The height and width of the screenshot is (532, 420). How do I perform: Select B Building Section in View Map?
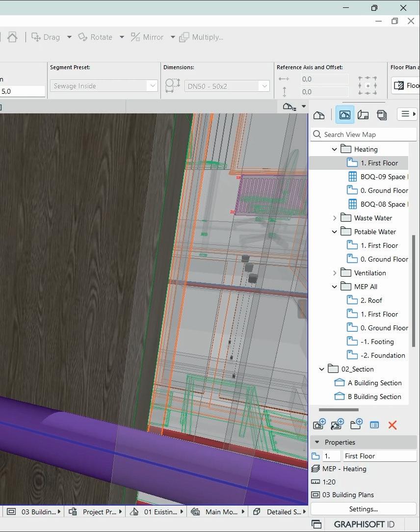(374, 397)
